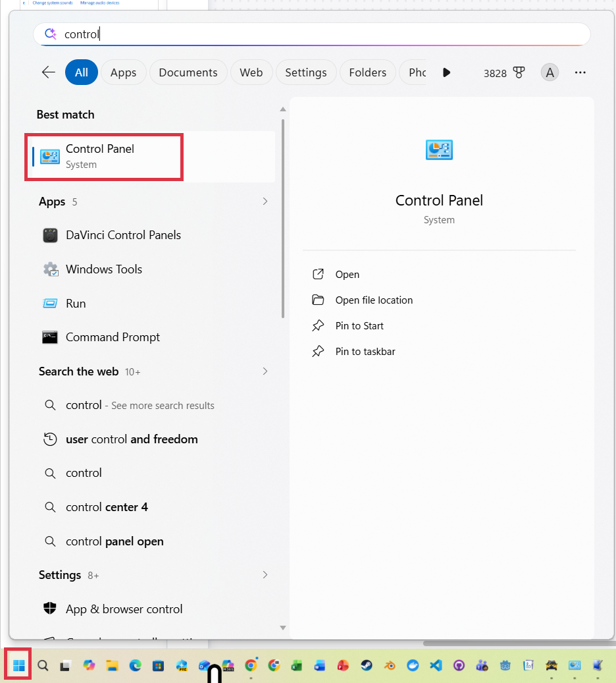Viewport: 616px width, 683px height.
Task: Click the Steam icon in taskbar
Action: tap(366, 665)
